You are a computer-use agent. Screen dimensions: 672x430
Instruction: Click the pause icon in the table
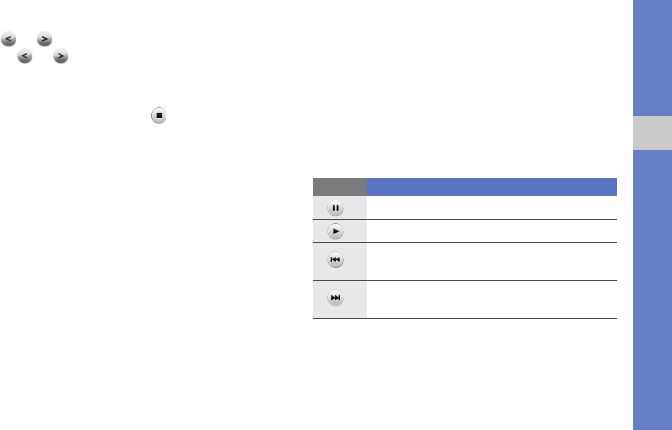[x=336, y=208]
